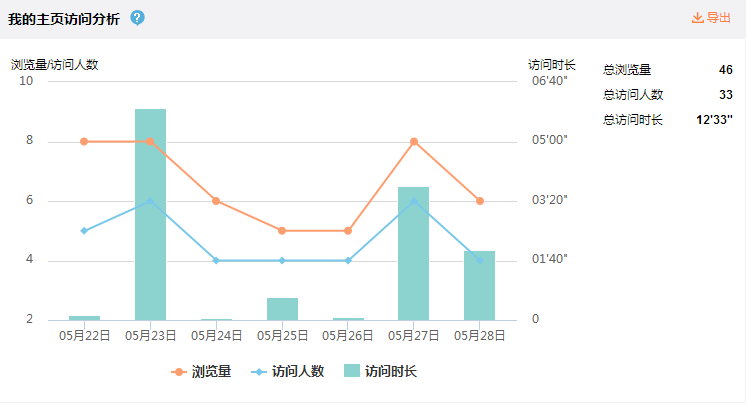Click the 06'40" axis value
This screenshot has width=746, height=405.
[550, 81]
